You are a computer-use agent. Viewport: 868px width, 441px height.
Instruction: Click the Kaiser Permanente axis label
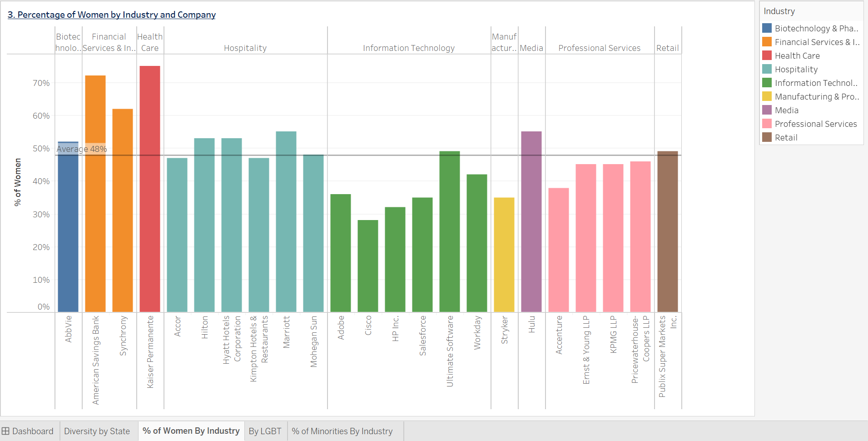[150, 352]
